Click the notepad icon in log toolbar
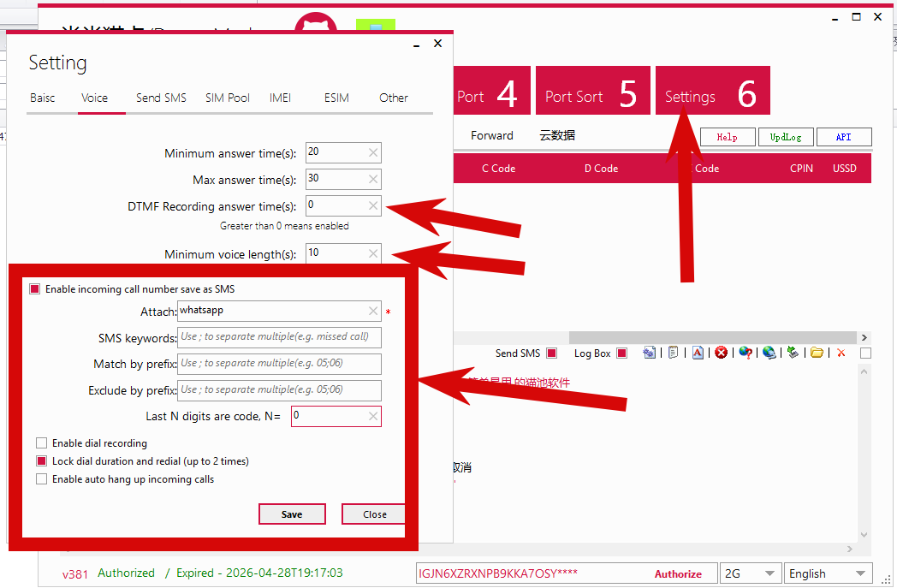Viewport: 897px width, 588px height. point(674,353)
